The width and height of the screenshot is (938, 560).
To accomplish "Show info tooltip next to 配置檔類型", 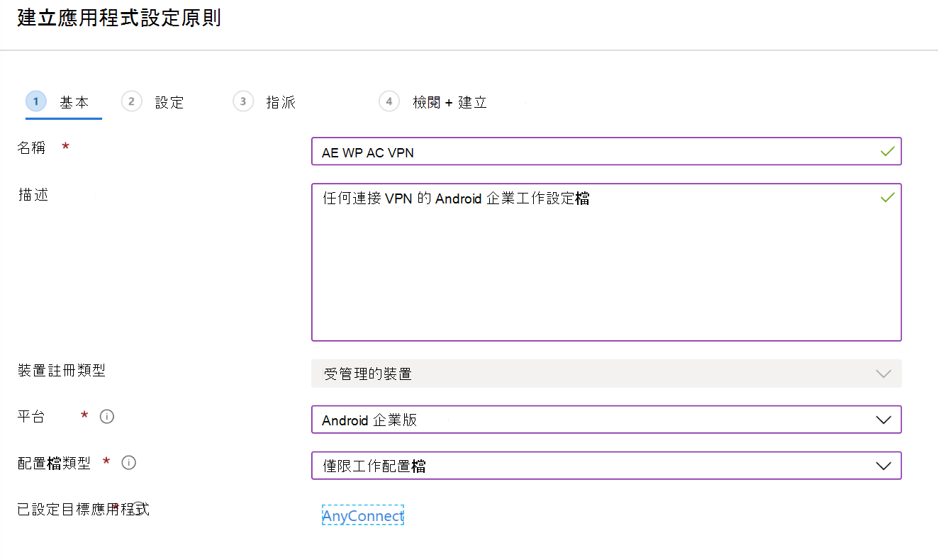I will click(129, 463).
